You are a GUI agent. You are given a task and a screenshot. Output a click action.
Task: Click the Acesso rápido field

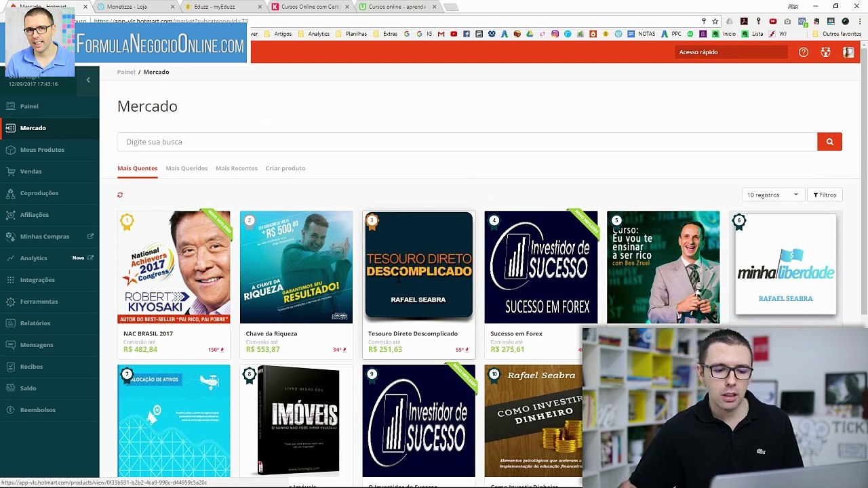tap(731, 52)
